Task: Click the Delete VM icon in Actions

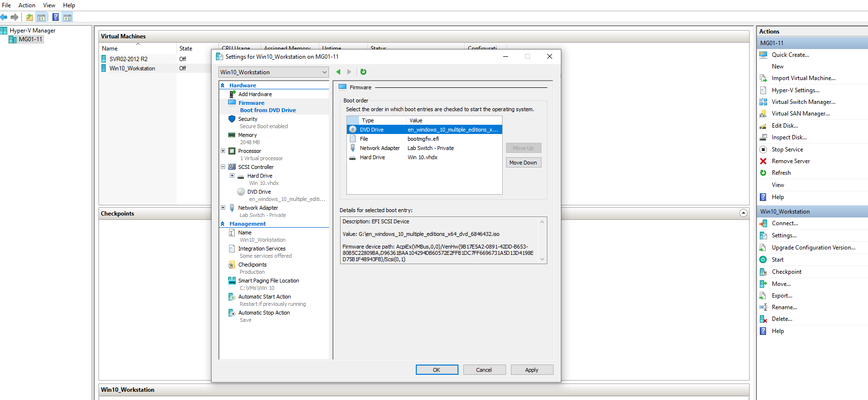Action: click(763, 319)
